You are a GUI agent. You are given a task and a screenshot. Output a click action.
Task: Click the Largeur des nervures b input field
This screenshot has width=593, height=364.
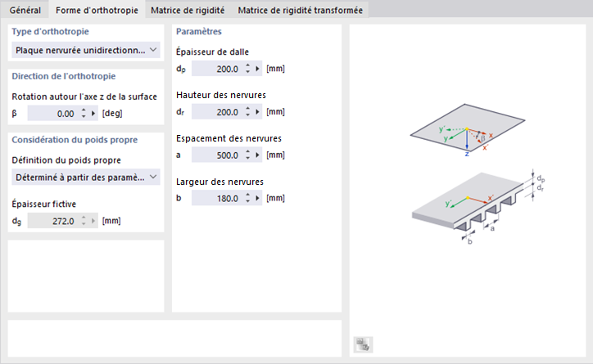click(x=217, y=198)
